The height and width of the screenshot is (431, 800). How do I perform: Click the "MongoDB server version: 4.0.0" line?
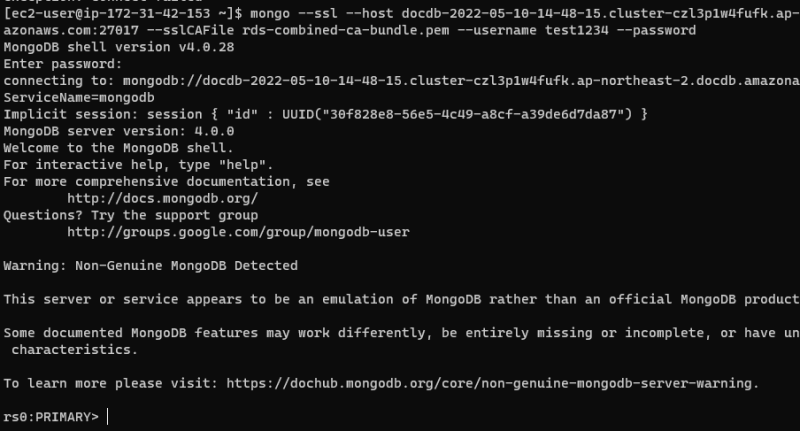point(118,131)
